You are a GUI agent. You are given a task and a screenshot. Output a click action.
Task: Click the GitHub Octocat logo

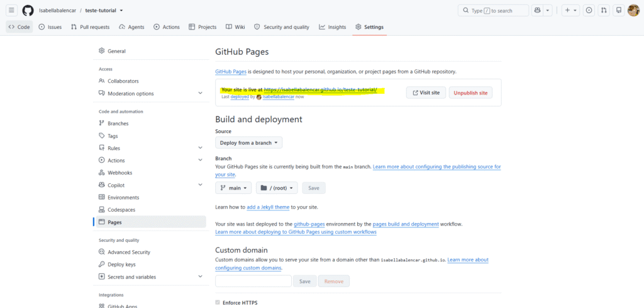[x=28, y=10]
